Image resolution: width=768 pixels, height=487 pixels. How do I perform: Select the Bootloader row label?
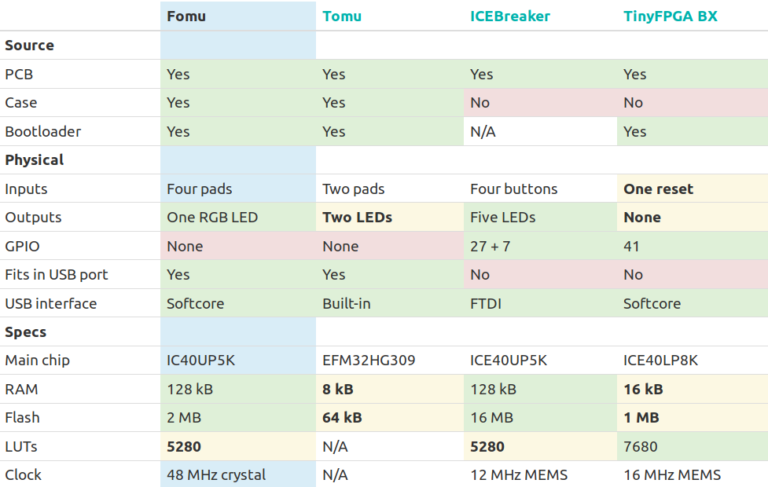[43, 131]
